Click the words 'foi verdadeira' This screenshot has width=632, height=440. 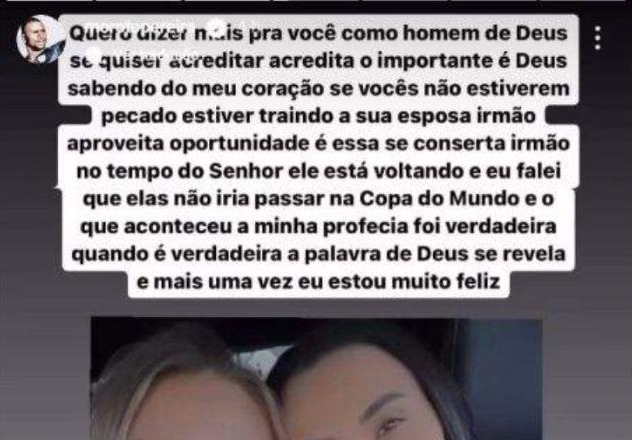[x=485, y=226]
